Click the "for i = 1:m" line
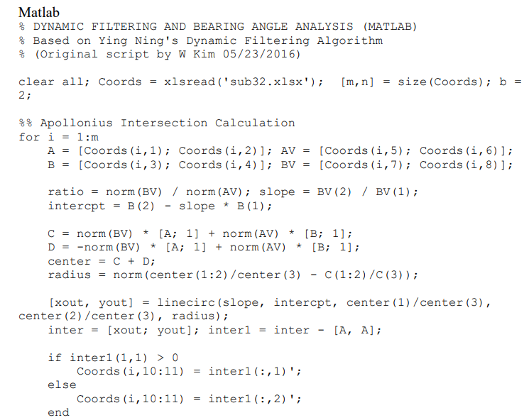Viewport: 524px width, 420px height. click(x=60, y=137)
